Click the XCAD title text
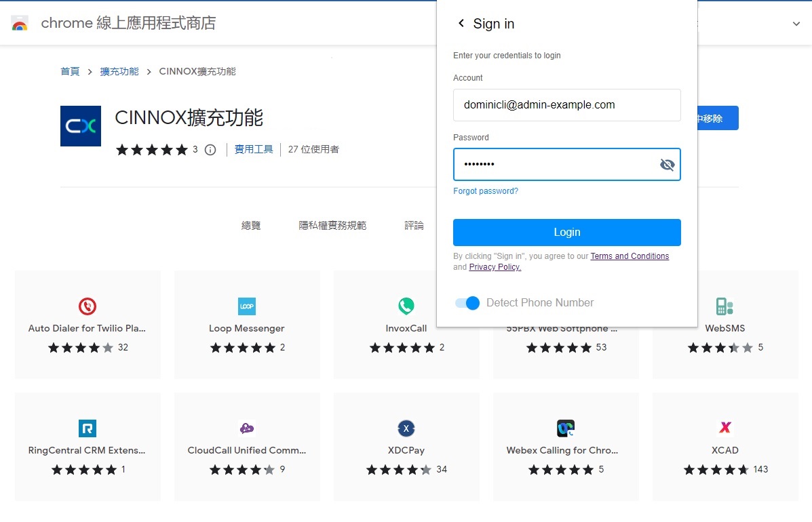Image resolution: width=812 pixels, height=522 pixels. pos(724,451)
